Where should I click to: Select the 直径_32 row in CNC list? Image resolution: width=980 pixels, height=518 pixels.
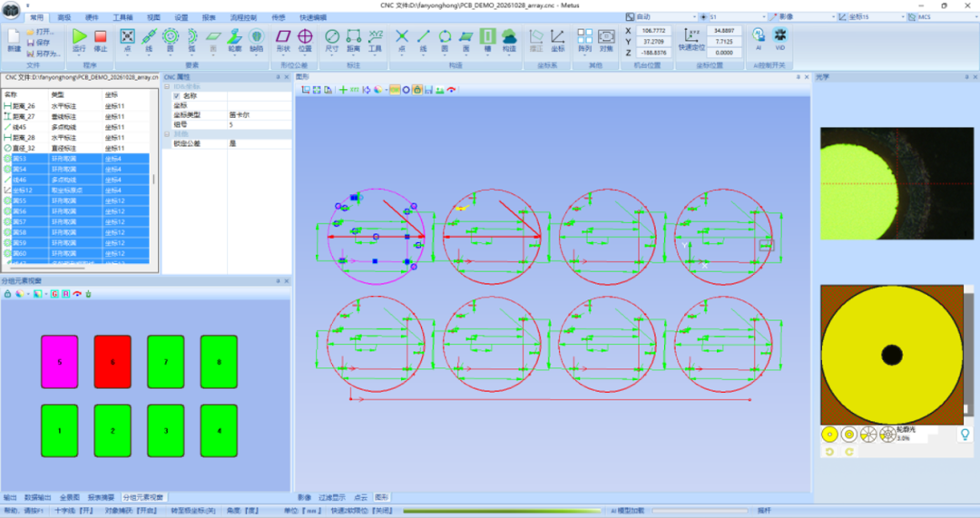click(75, 148)
